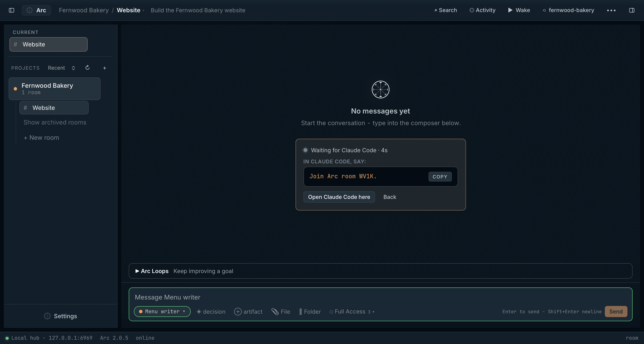Expand the Arc Loops section
This screenshot has width=644, height=344.
[x=381, y=271]
